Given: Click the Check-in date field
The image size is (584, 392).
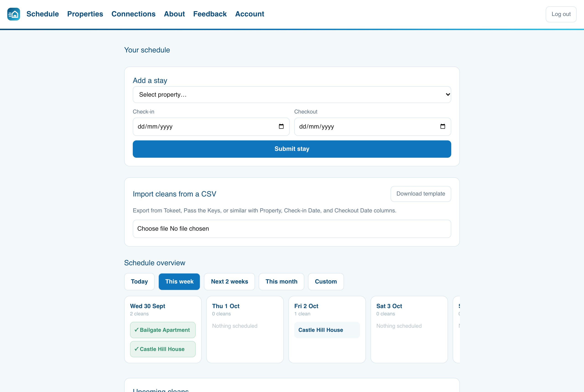Looking at the screenshot, I should point(211,127).
